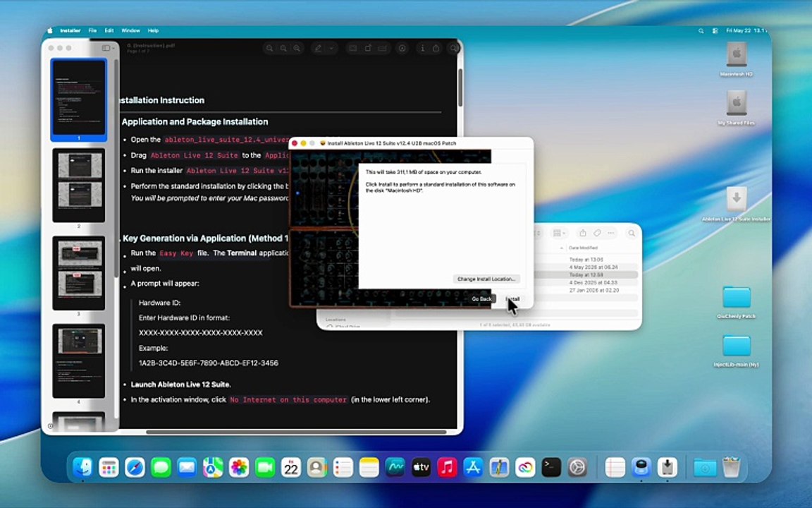
Task: Click the Date Modified column header
Action: click(x=583, y=248)
